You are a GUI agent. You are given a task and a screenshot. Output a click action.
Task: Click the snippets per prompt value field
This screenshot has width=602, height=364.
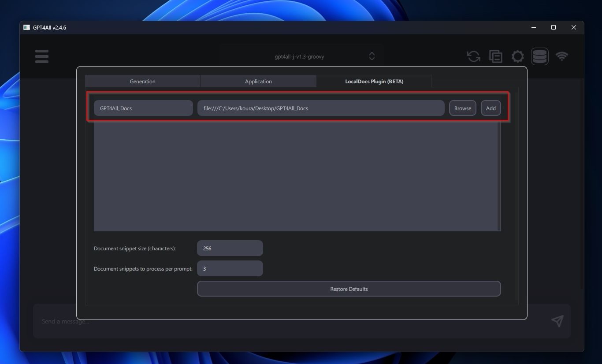point(230,268)
